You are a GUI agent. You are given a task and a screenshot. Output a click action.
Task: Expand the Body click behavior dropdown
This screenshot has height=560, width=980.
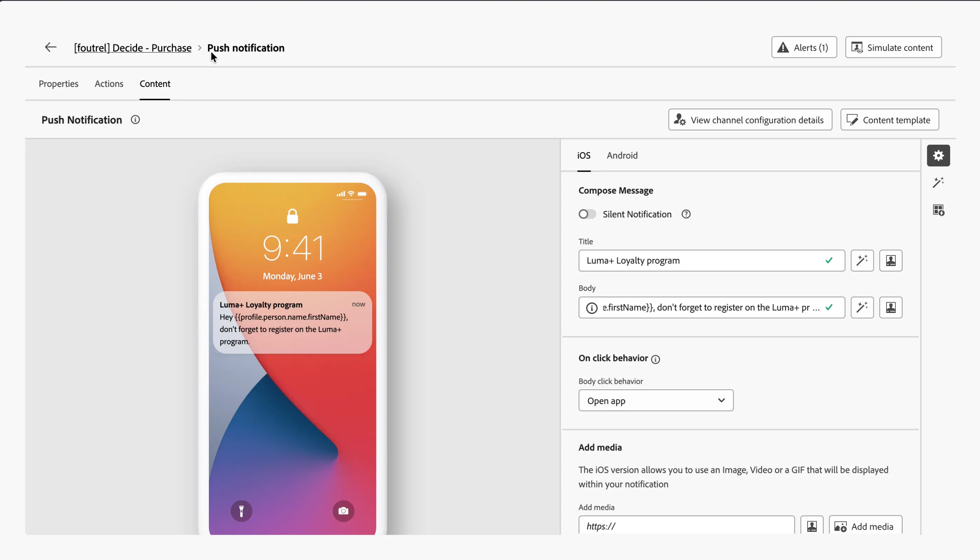coord(656,401)
